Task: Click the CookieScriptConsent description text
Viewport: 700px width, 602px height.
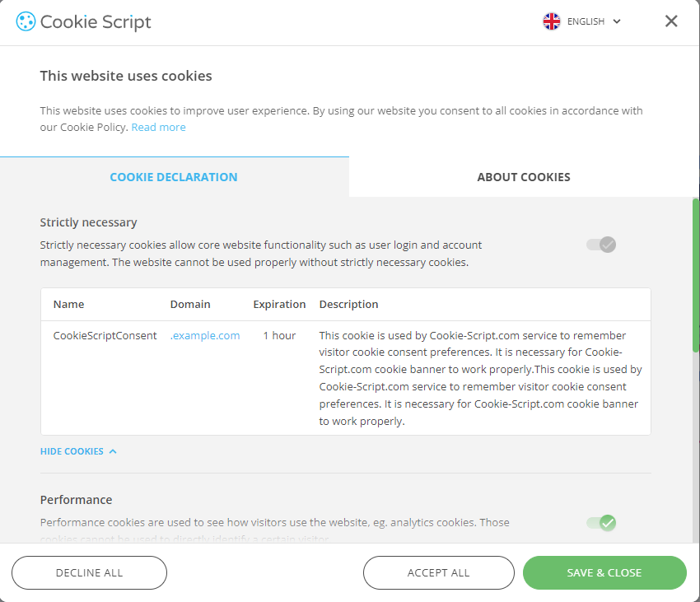Action: coord(480,378)
